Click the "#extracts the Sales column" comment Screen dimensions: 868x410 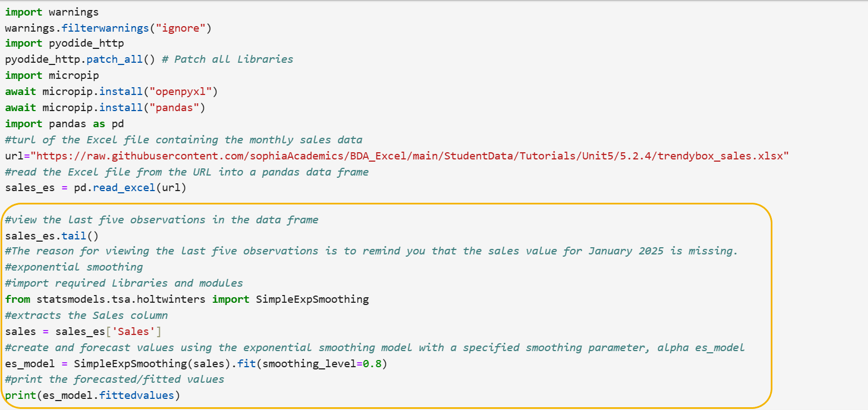pos(86,316)
